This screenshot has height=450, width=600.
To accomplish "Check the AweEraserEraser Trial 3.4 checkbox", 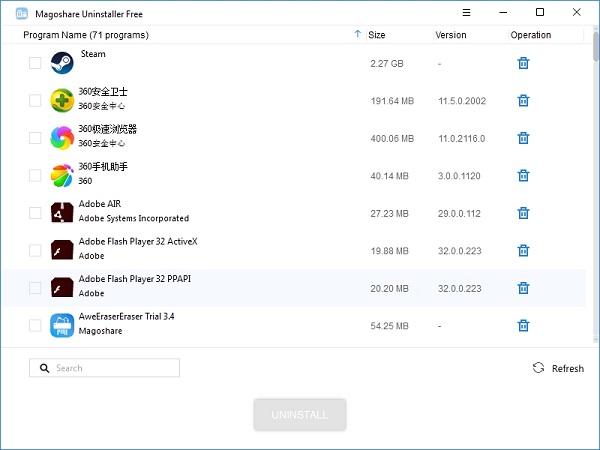I will click(35, 325).
